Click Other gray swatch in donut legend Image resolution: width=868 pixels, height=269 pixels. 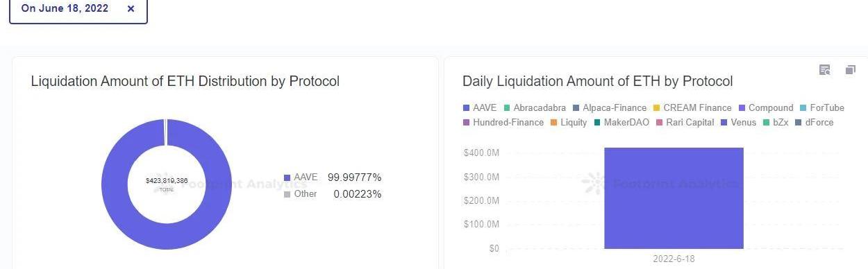coord(287,195)
